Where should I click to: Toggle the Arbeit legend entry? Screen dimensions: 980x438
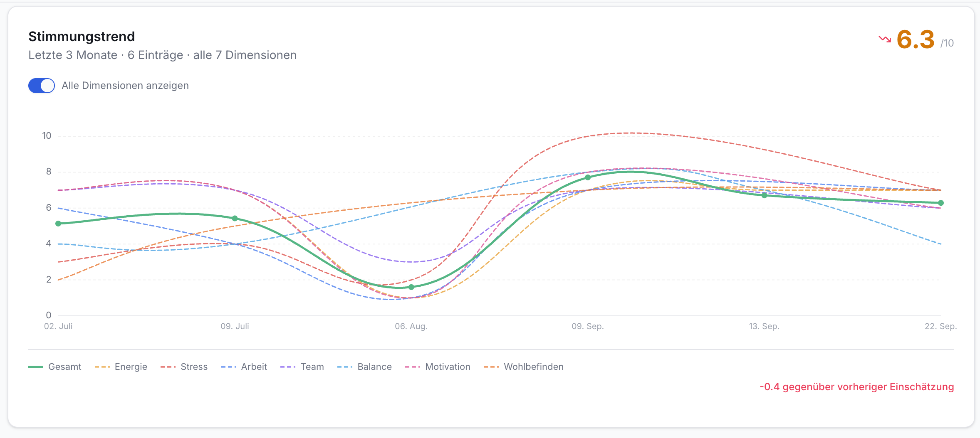coord(244,367)
